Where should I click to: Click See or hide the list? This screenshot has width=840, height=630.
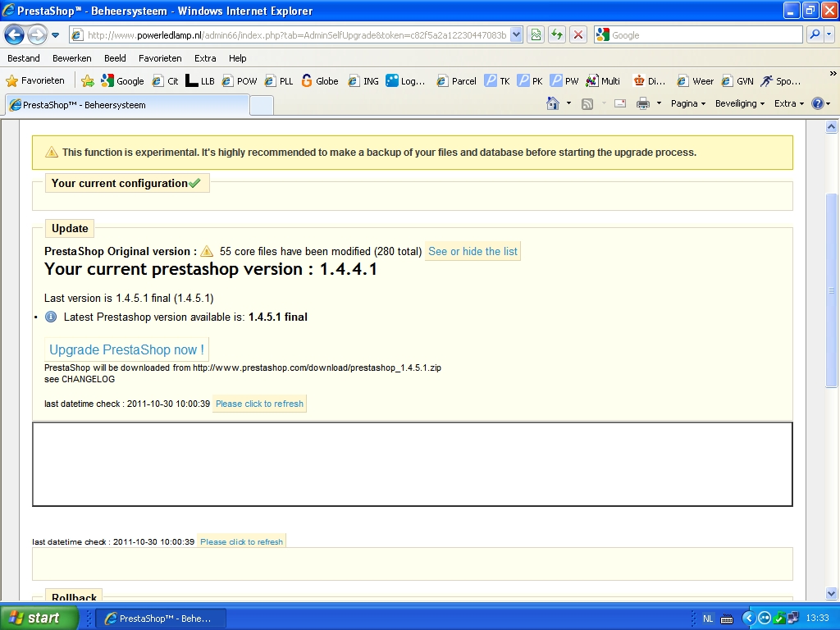pos(472,251)
